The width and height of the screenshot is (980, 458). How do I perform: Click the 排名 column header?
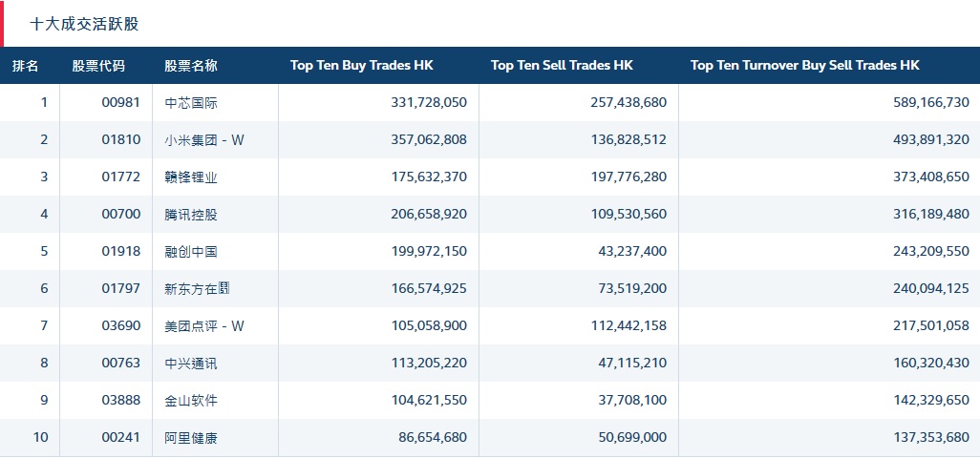pos(26,66)
